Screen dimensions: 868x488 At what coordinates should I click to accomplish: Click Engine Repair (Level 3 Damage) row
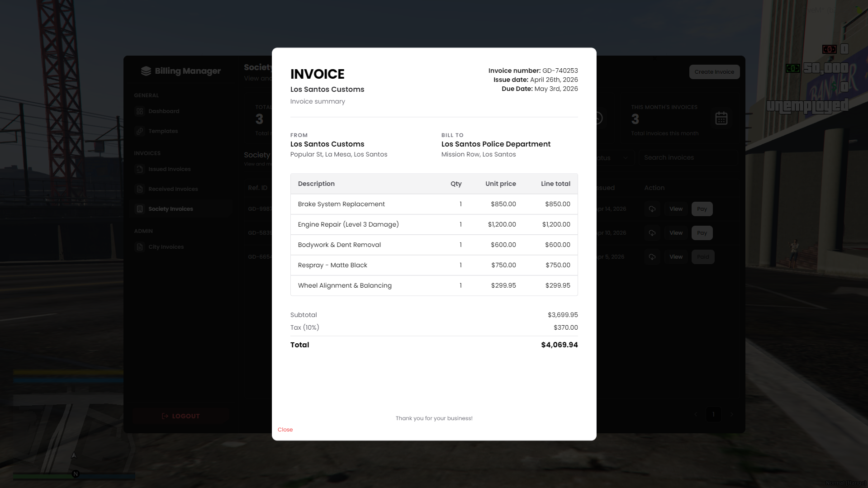click(x=434, y=225)
